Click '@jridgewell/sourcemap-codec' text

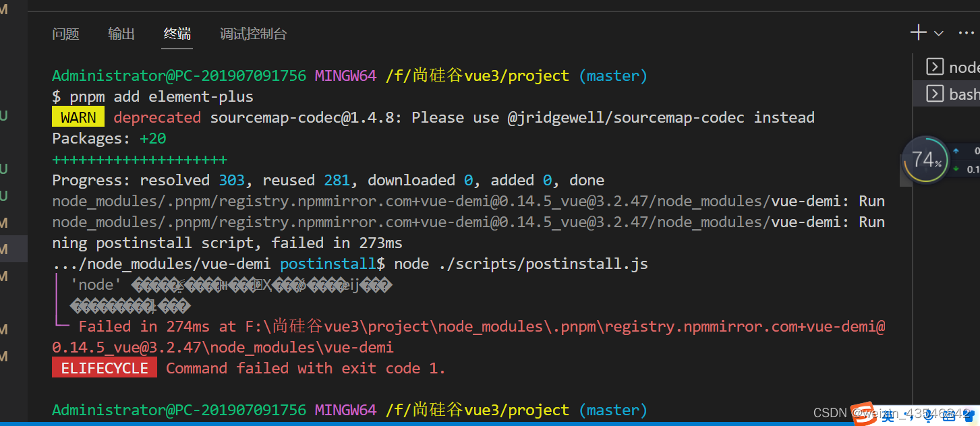[626, 117]
